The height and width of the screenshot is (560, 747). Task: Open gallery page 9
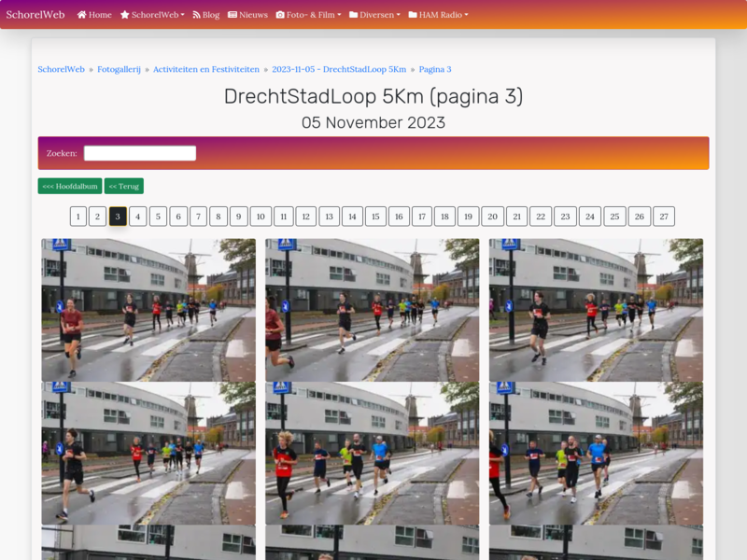pyautogui.click(x=239, y=217)
